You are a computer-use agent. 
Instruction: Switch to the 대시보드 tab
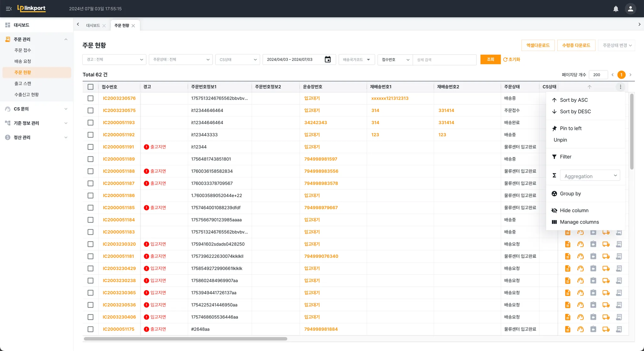tap(93, 25)
